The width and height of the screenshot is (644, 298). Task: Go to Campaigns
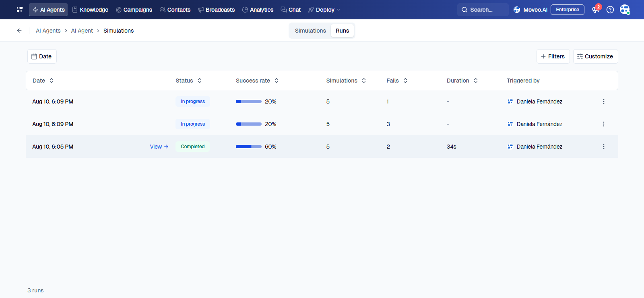tap(134, 10)
